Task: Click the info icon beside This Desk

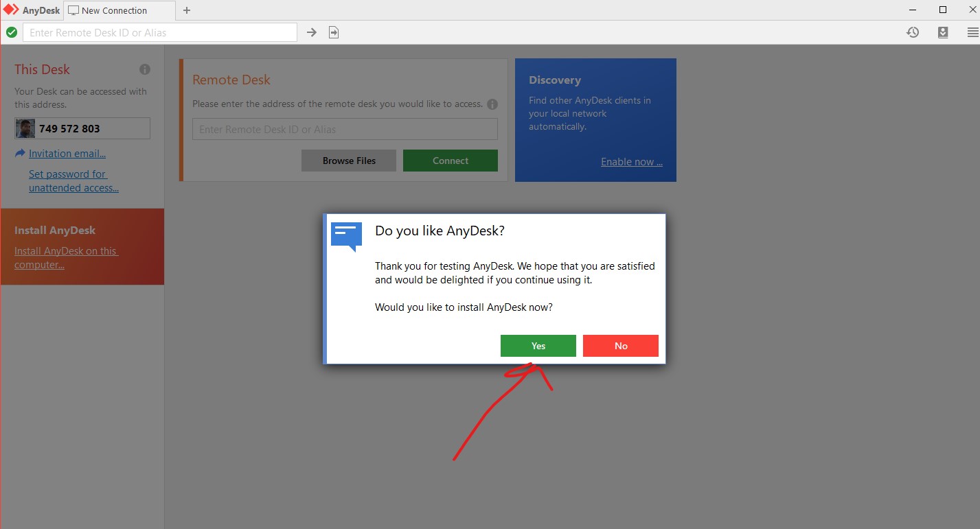Action: pyautogui.click(x=145, y=69)
